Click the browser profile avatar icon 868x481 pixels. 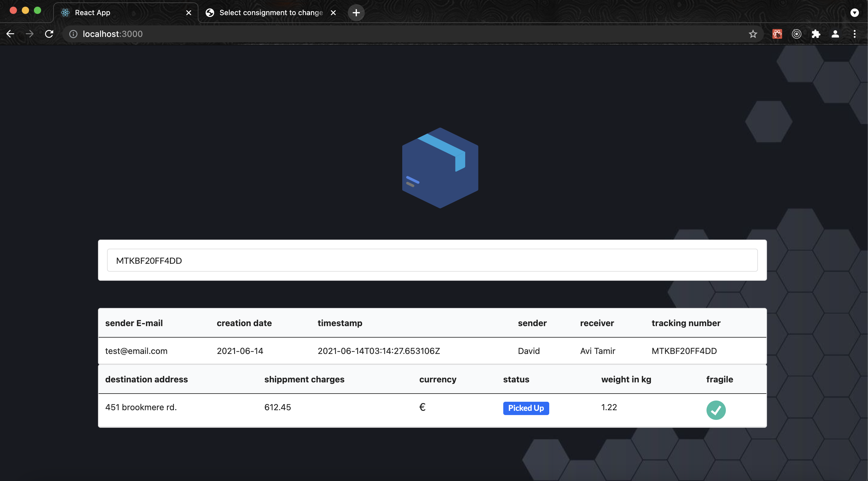[x=836, y=34]
